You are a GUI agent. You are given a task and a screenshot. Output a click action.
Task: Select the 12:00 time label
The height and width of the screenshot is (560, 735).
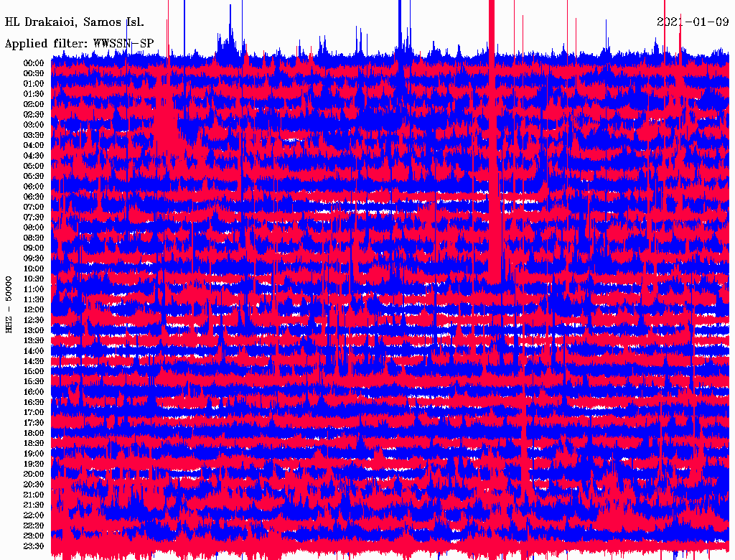point(34,310)
